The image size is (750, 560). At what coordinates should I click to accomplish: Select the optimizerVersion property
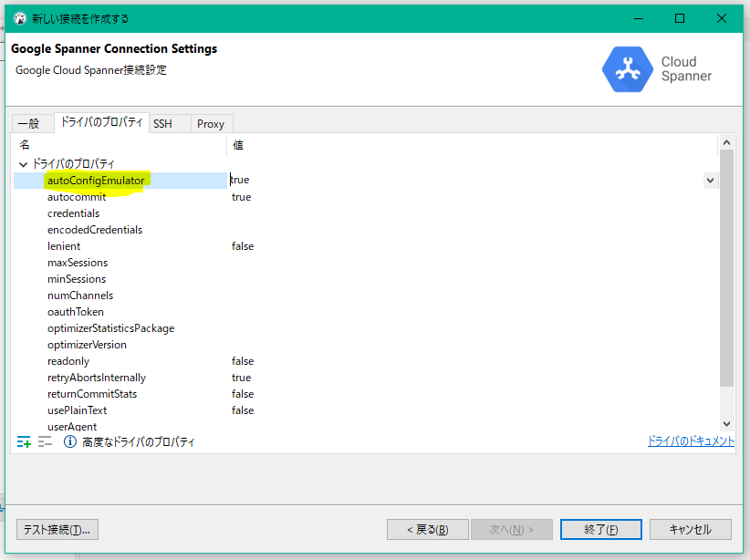tap(87, 345)
